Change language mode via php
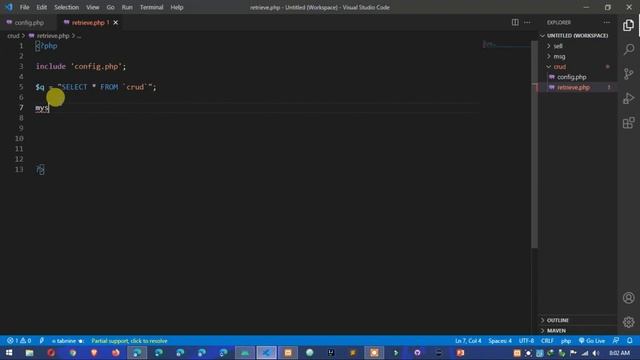Screen dimensions: 640x360 (566, 341)
